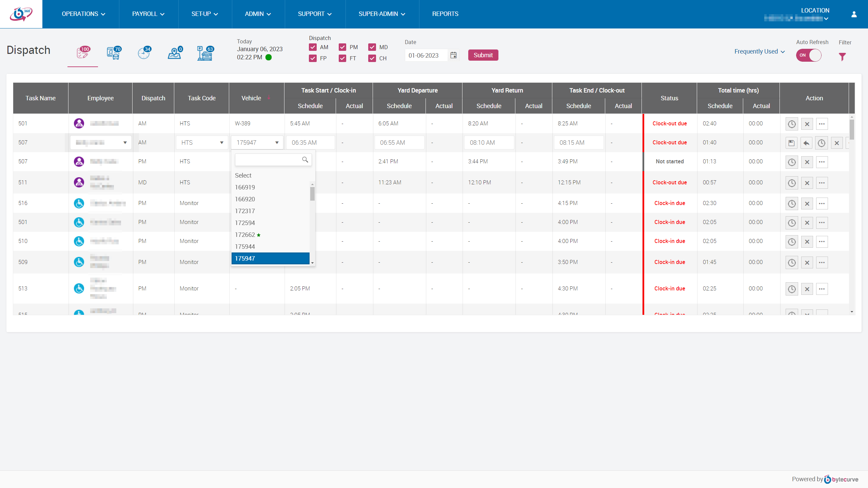
Task: Open the HTS task code dropdown
Action: [202, 143]
